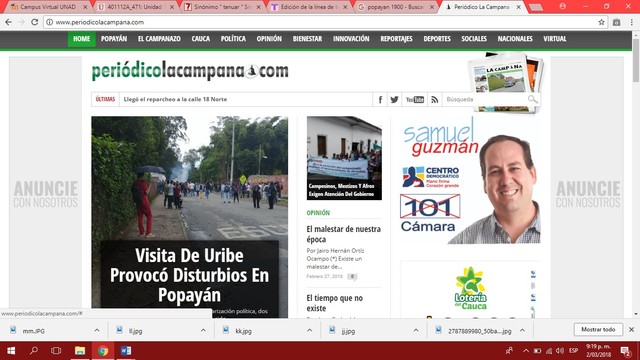Click the periodicolacampana.com logo
Screen dimensions: 640x360
coord(190,71)
